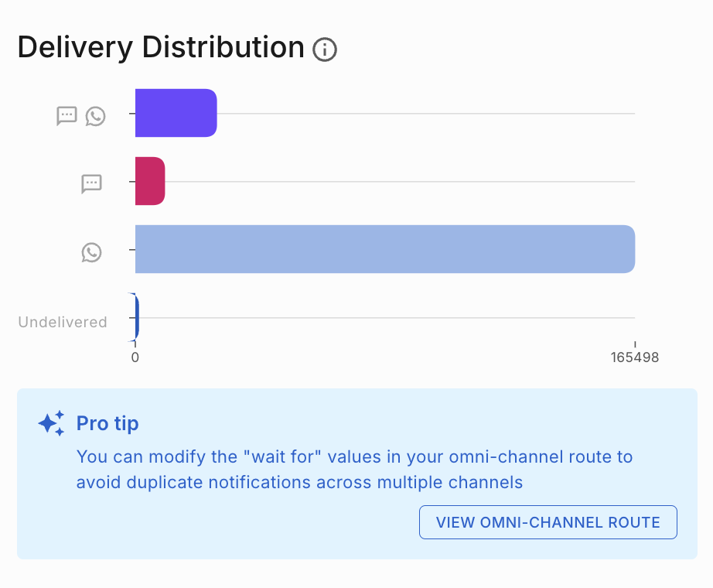Select the WhatsApp-only row icon
713x588 pixels.
[91, 252]
